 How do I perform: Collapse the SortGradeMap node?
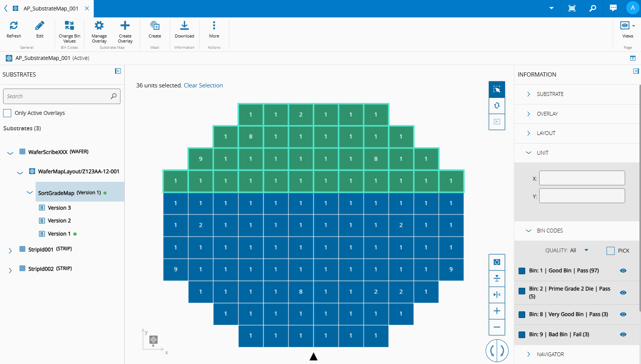tap(29, 192)
